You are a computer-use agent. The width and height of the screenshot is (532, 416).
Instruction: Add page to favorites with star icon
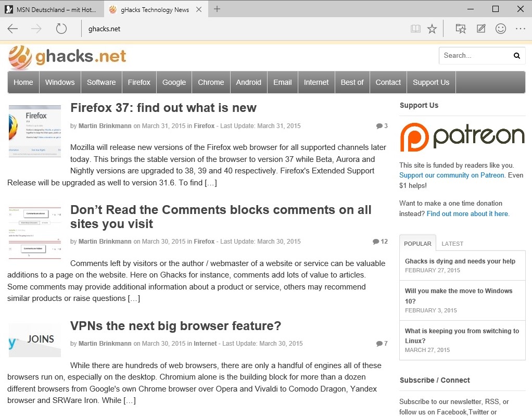point(432,29)
